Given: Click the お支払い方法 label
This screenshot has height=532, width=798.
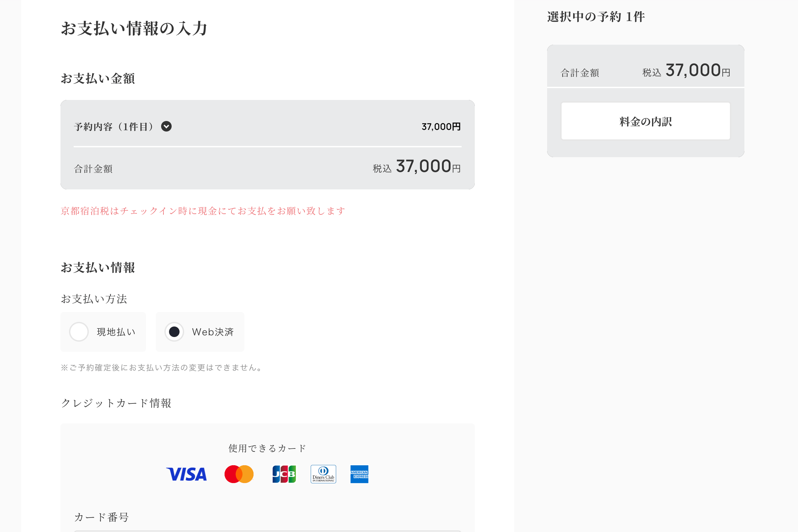Looking at the screenshot, I should [x=94, y=299].
